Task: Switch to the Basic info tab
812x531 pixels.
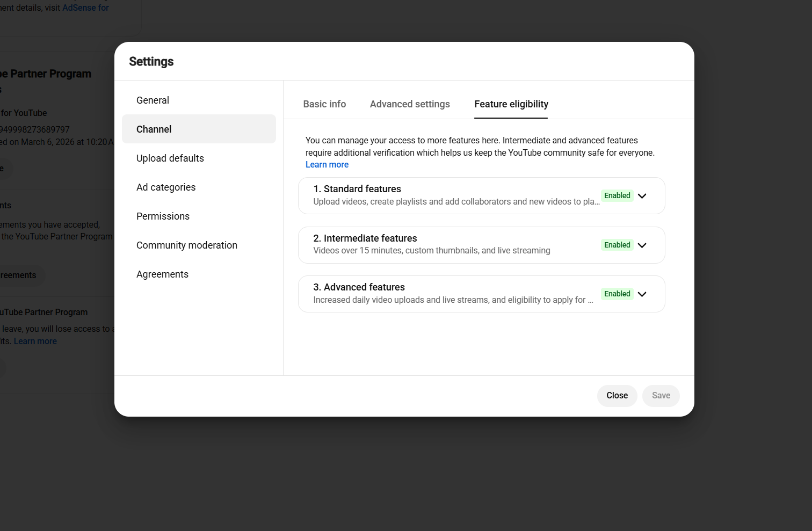Action: [x=324, y=104]
